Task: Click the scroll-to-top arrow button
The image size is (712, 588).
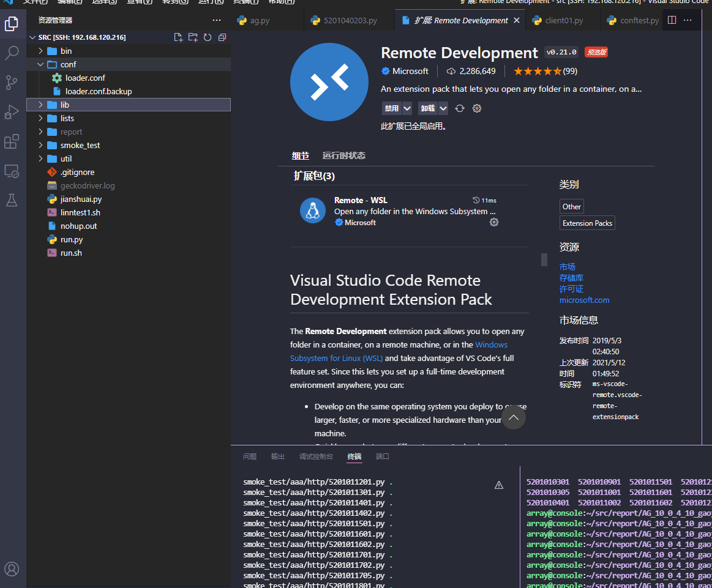Action: [514, 418]
